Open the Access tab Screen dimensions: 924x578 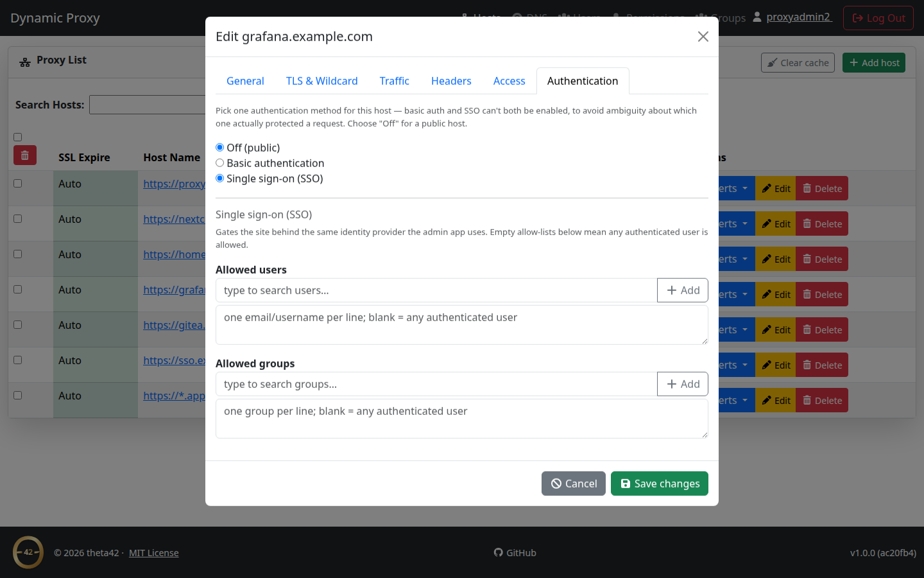509,81
